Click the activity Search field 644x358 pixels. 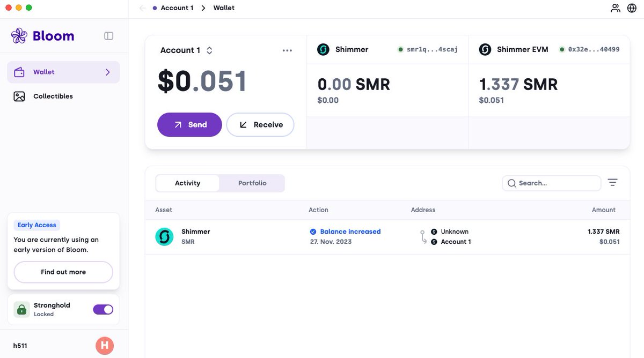pyautogui.click(x=552, y=183)
